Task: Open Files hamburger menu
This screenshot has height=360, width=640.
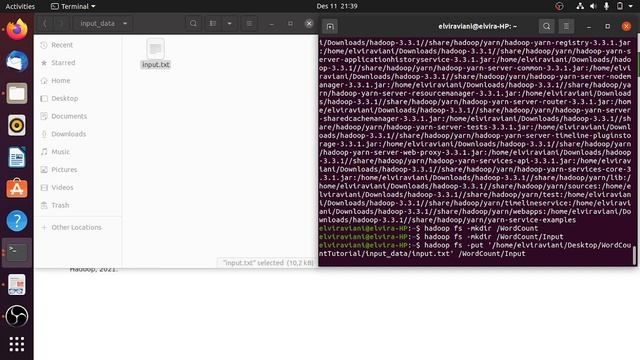Action: coord(249,24)
